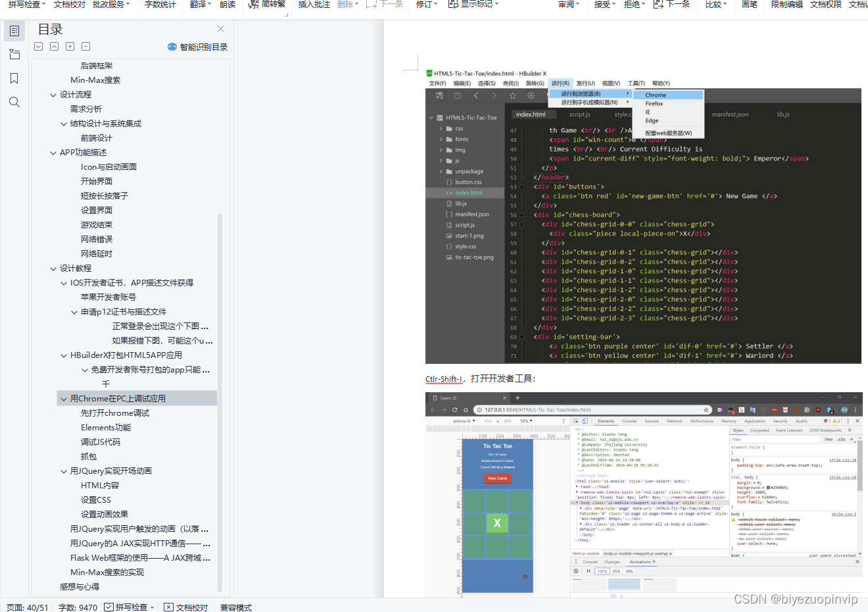This screenshot has width=868, height=612.
Task: Open the 修订 dropdown
Action: coord(435,4)
